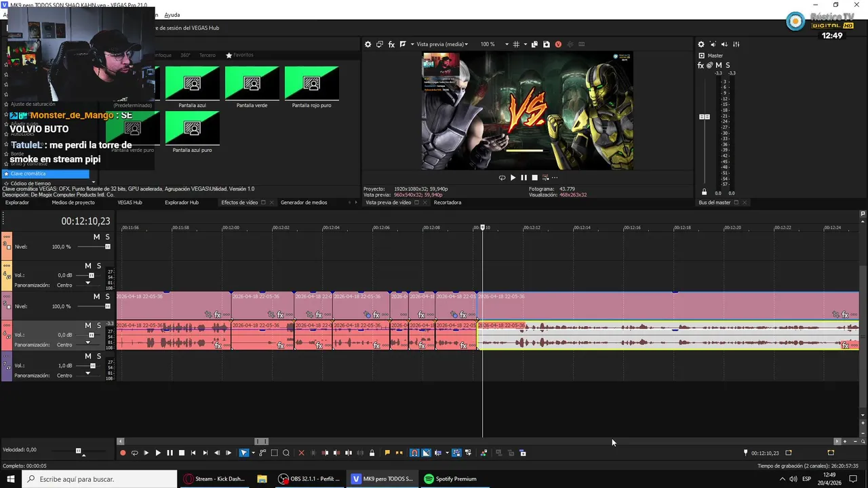Adjust the Master bus fader
868x488 pixels.
tap(705, 117)
